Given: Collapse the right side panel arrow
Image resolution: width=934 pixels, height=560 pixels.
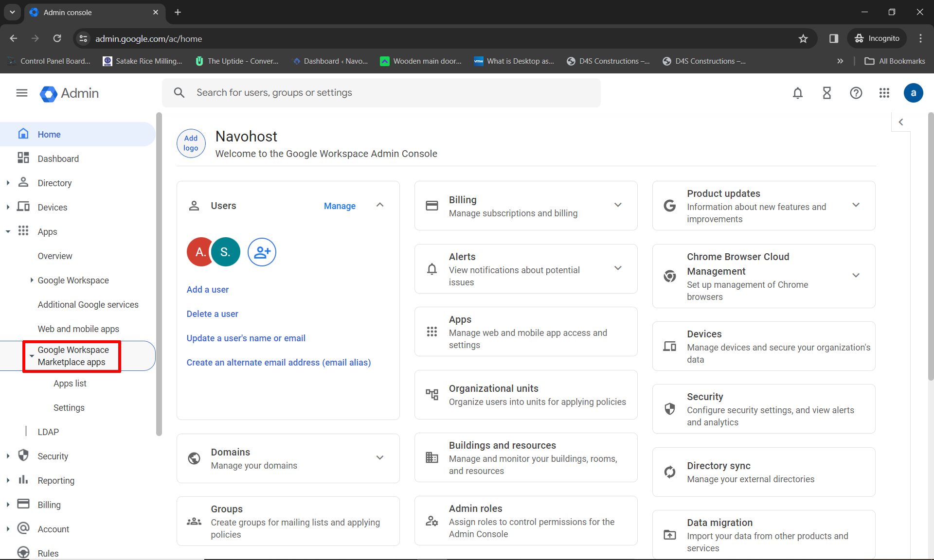Looking at the screenshot, I should (x=901, y=122).
